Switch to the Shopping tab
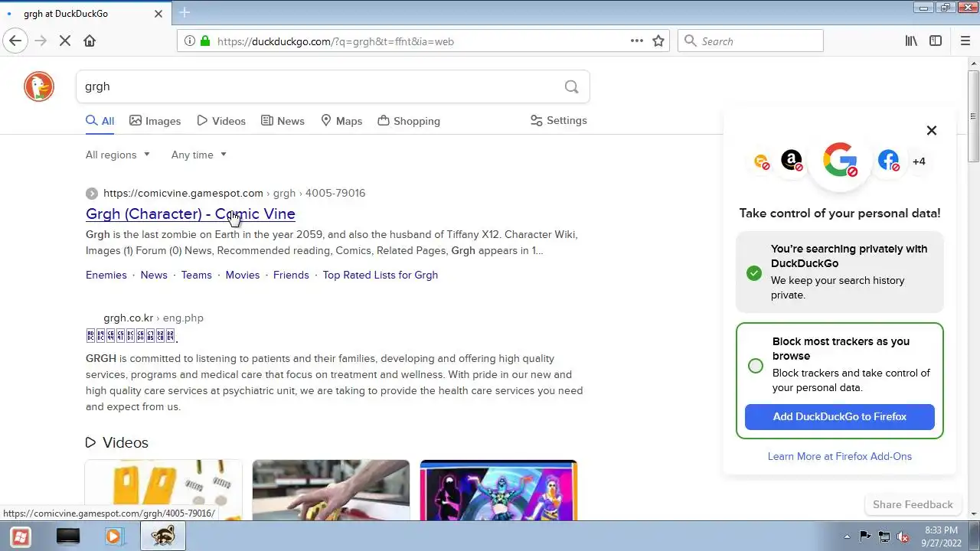This screenshot has width=980, height=551. (x=409, y=121)
